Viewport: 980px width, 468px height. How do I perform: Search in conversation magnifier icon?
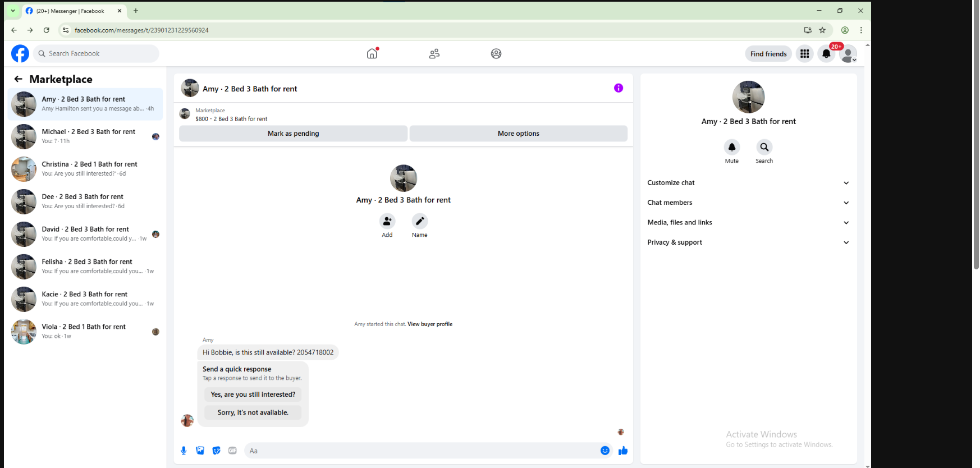[x=764, y=147]
